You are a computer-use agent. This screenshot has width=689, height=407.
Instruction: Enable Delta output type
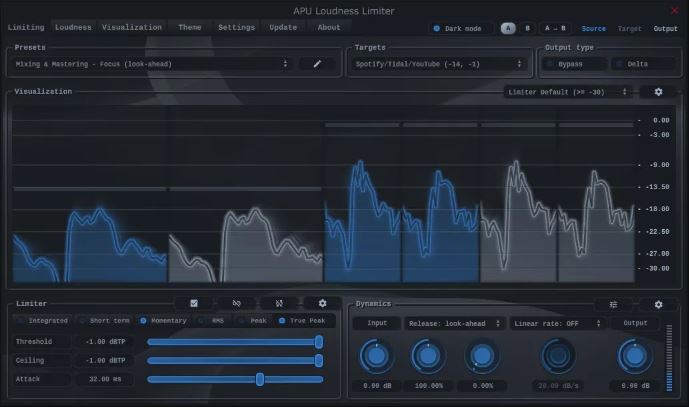tap(642, 64)
